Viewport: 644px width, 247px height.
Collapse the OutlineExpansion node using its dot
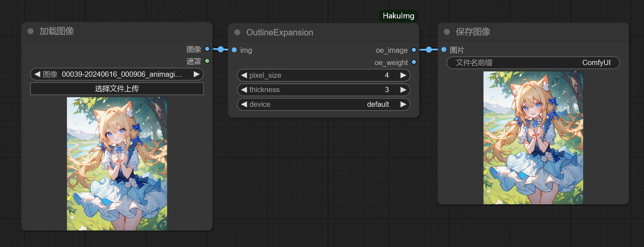[x=237, y=32]
